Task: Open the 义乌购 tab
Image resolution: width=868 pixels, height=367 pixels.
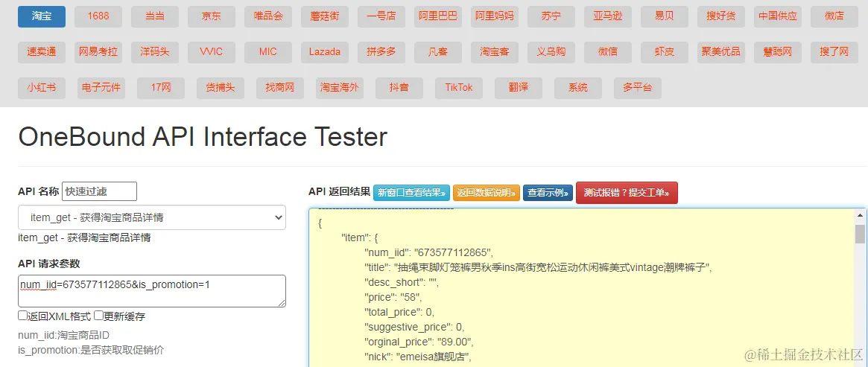Action: (x=551, y=52)
